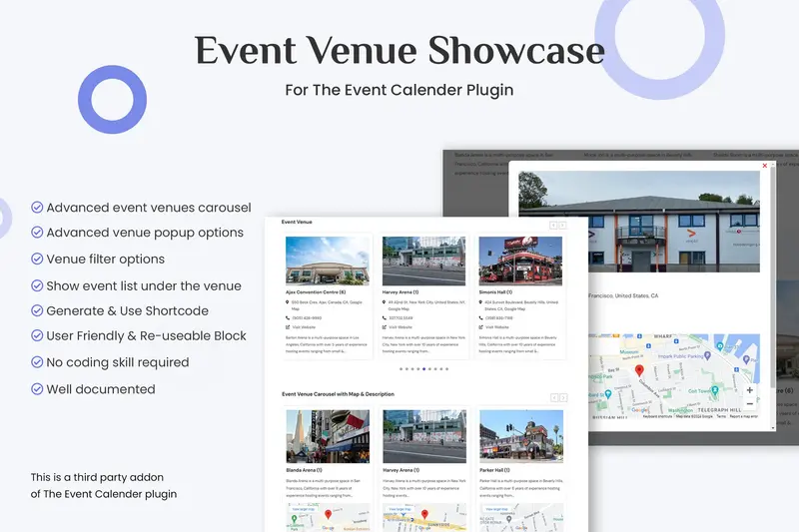Open the Ajax Convention Centre venue photo
Image resolution: width=799 pixels, height=532 pixels.
(x=327, y=261)
